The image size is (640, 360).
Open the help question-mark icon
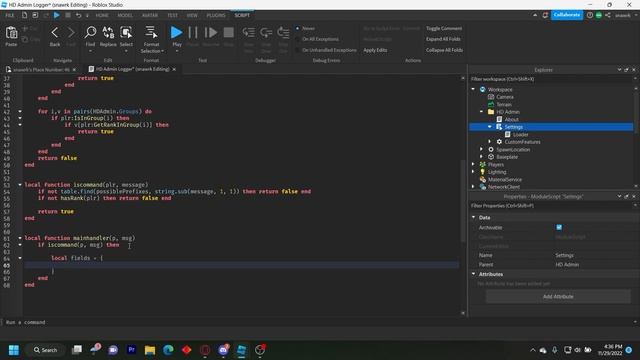(x=590, y=15)
